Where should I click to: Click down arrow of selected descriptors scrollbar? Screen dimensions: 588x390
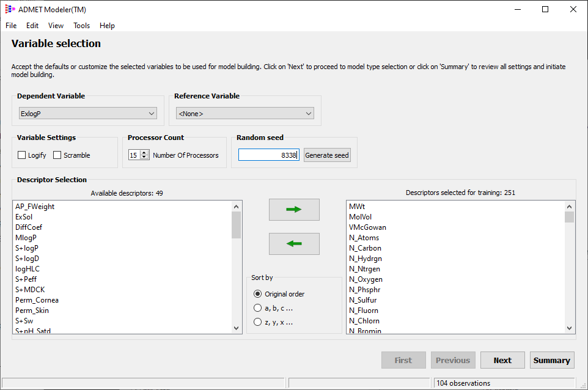pos(569,328)
